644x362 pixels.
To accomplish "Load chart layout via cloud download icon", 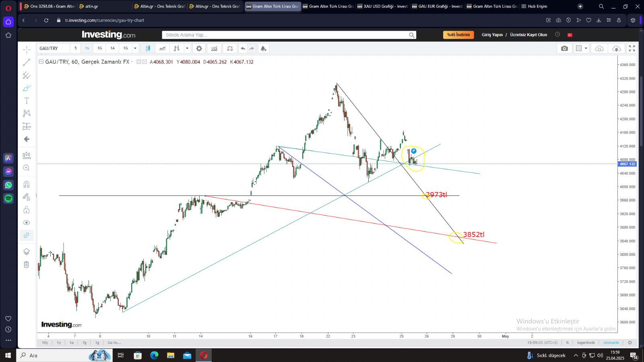I will tap(599, 48).
